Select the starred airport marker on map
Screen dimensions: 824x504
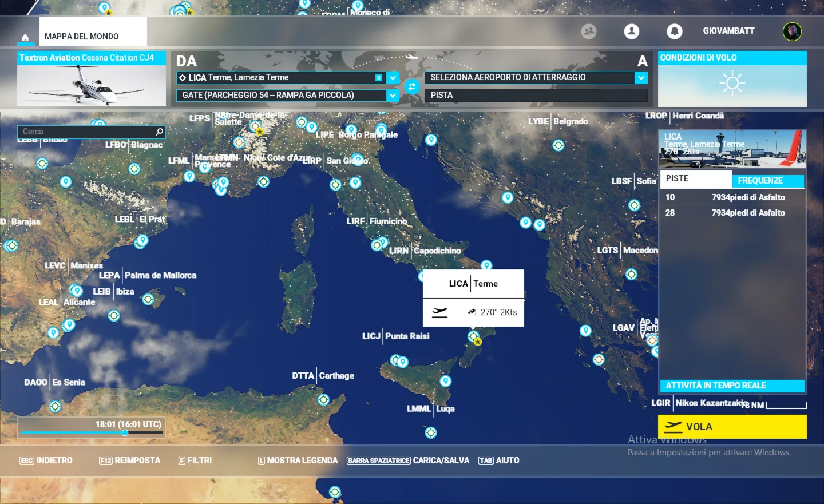[x=477, y=342]
